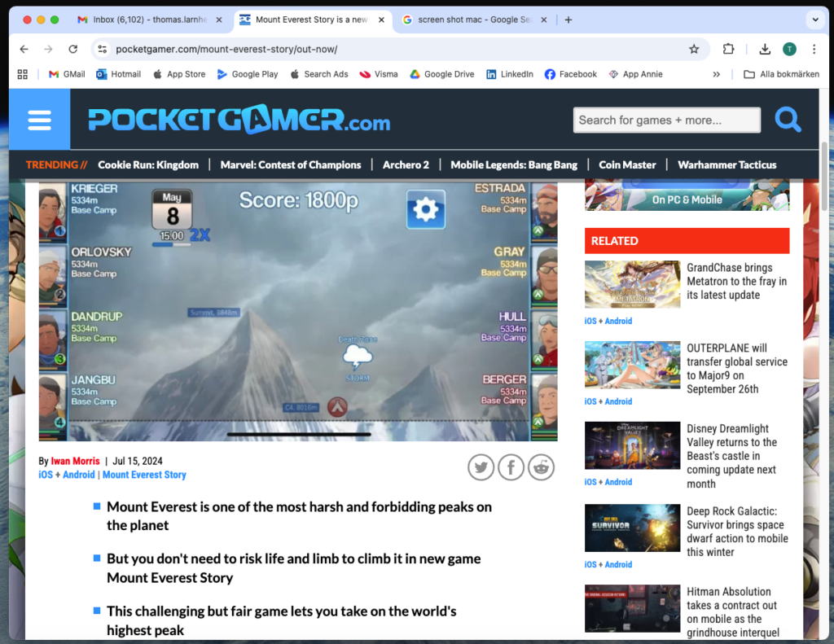Click the page vertical scrollbar
The height and width of the screenshot is (644, 834).
click(x=824, y=177)
